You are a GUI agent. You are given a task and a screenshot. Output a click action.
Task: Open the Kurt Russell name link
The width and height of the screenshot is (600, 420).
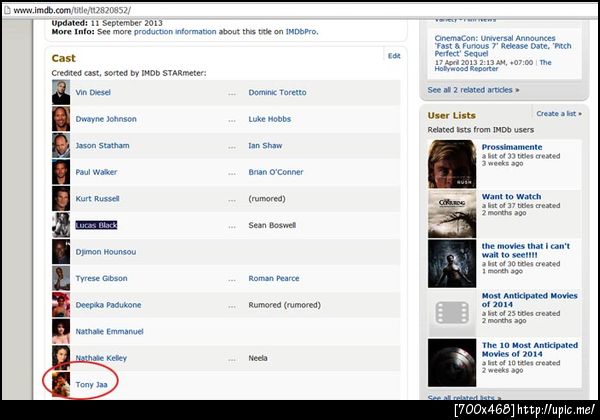pos(97,199)
